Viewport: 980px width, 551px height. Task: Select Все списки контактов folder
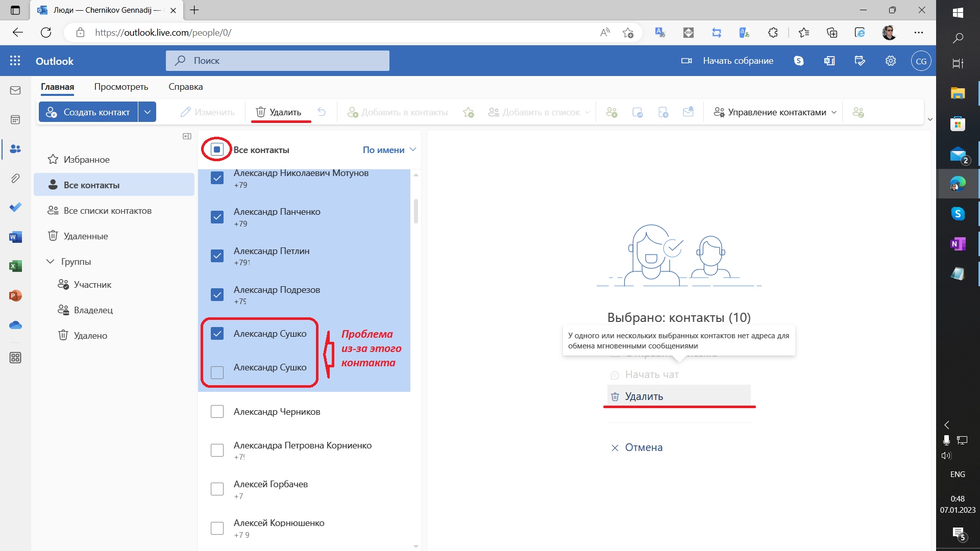[x=114, y=211]
